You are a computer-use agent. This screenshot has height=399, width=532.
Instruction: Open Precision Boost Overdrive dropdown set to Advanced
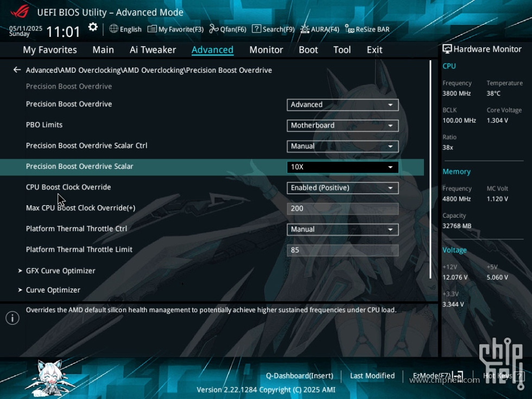pyautogui.click(x=343, y=105)
